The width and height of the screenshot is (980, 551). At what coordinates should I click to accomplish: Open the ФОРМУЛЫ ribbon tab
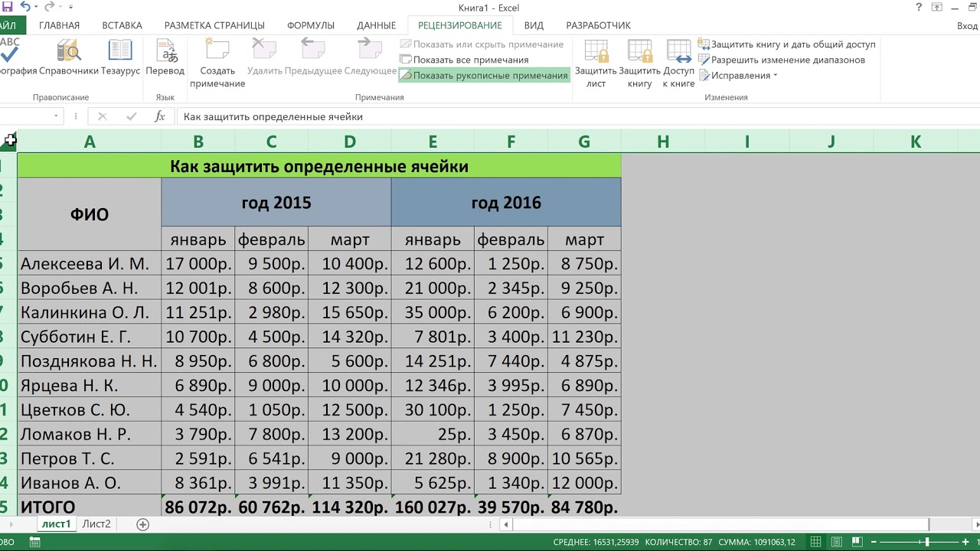point(311,25)
